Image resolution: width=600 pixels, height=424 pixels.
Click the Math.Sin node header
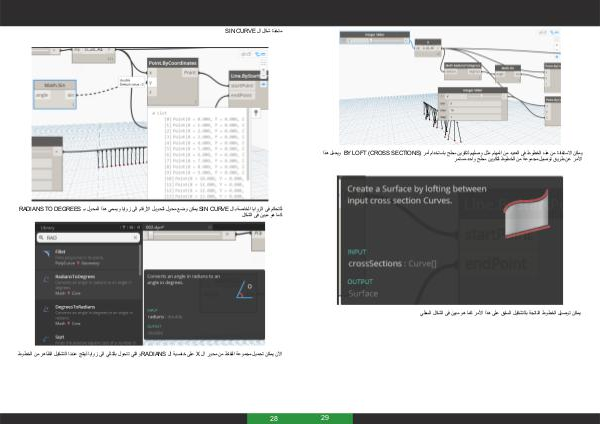coord(56,83)
